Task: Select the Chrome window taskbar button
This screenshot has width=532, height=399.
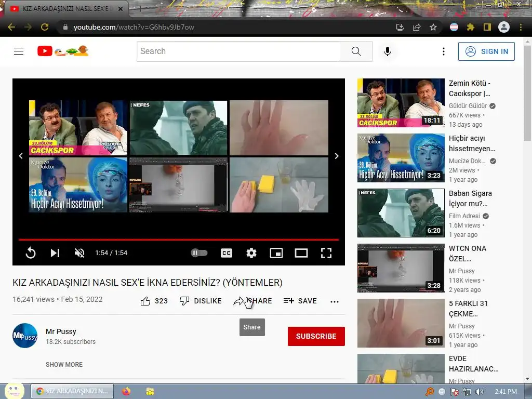Action: point(72,391)
